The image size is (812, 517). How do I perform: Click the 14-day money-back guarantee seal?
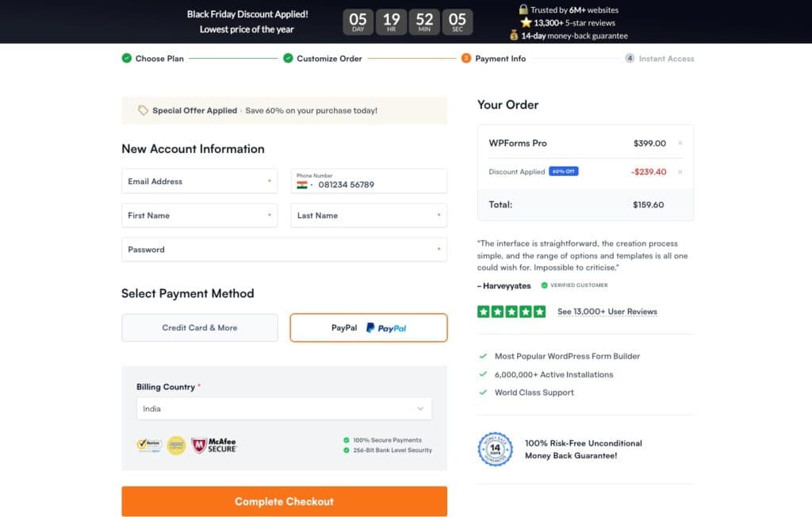(496, 450)
